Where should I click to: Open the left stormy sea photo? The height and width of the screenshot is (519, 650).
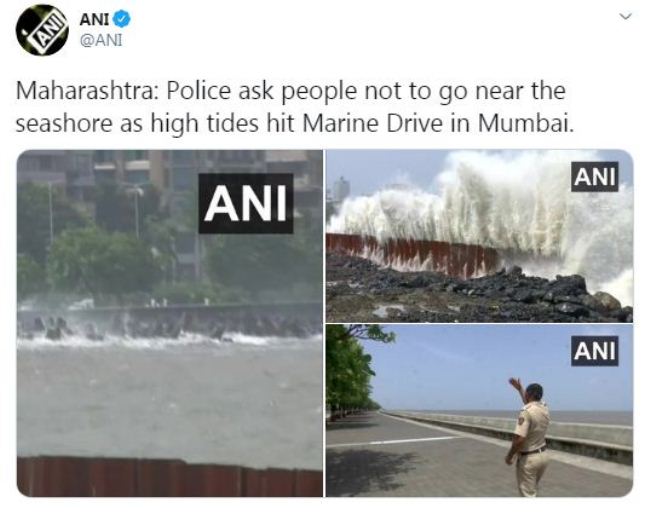point(170,323)
